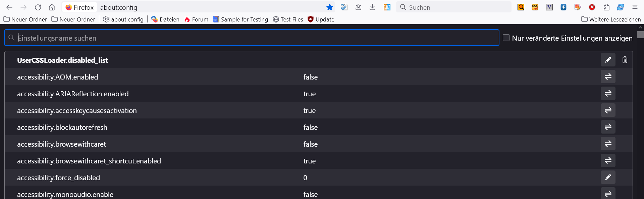
Task: Go to the Firefox home page
Action: pos(52,7)
